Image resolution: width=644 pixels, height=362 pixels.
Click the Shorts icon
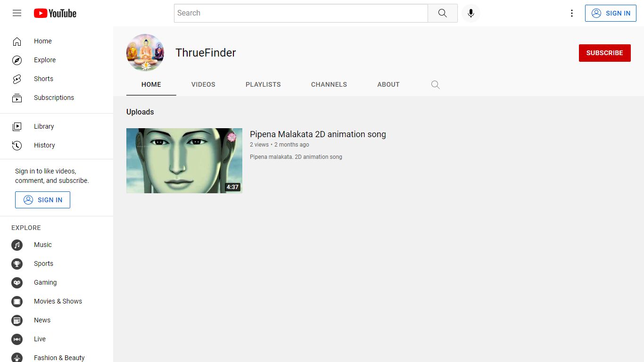coord(17,79)
